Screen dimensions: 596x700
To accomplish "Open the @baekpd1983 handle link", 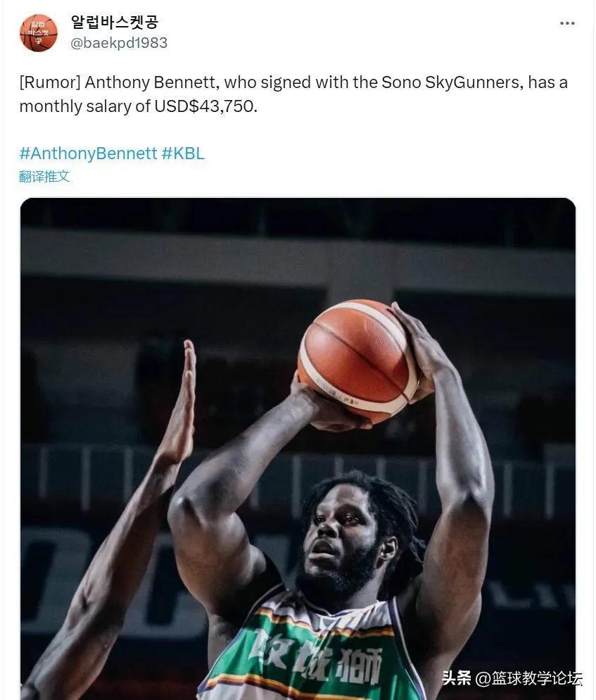I will pos(119,43).
